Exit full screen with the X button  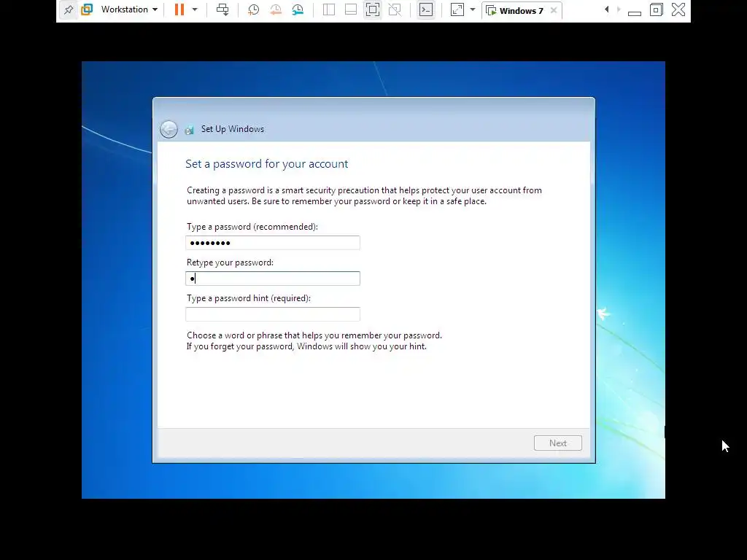[678, 9]
